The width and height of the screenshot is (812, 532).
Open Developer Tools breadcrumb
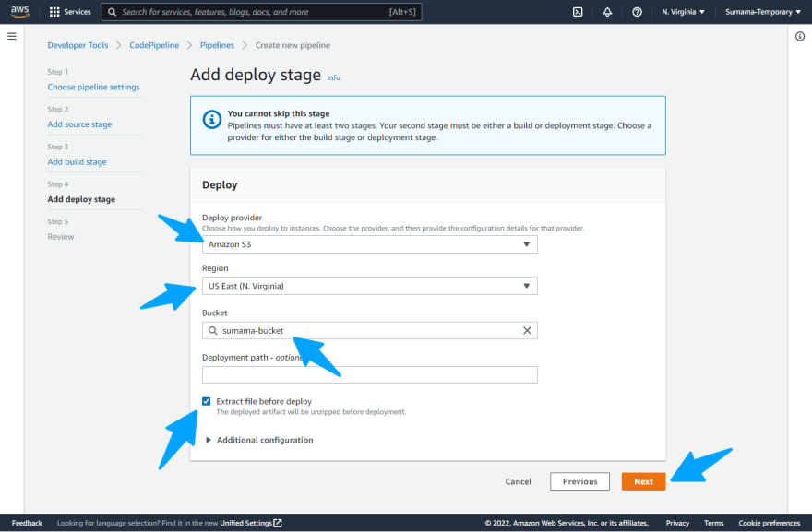click(78, 45)
